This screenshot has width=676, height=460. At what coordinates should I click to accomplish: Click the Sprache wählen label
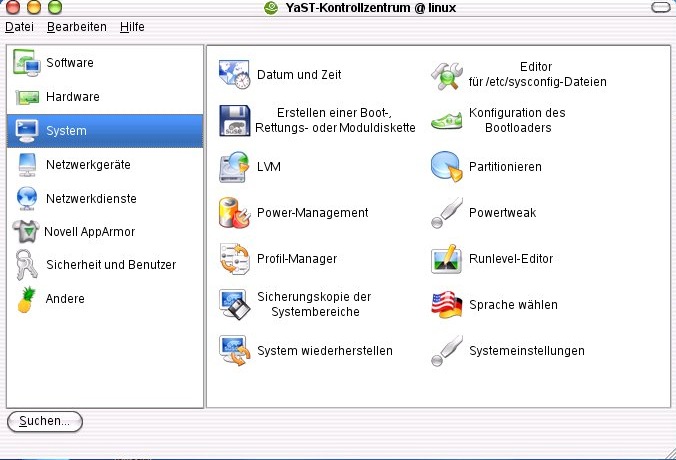(x=513, y=305)
